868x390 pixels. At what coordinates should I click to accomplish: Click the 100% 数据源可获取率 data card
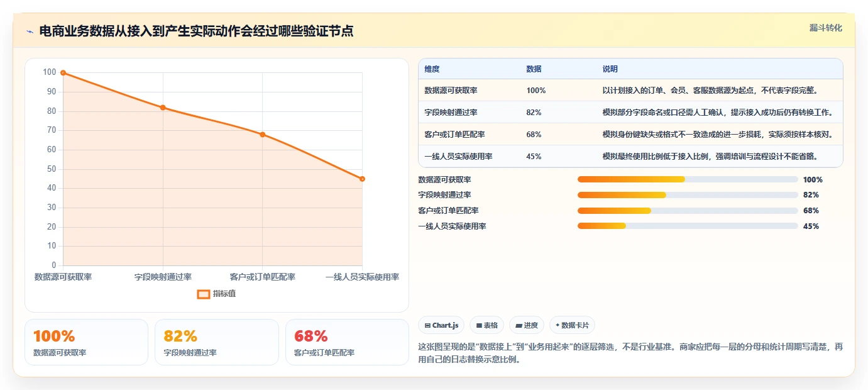86,342
